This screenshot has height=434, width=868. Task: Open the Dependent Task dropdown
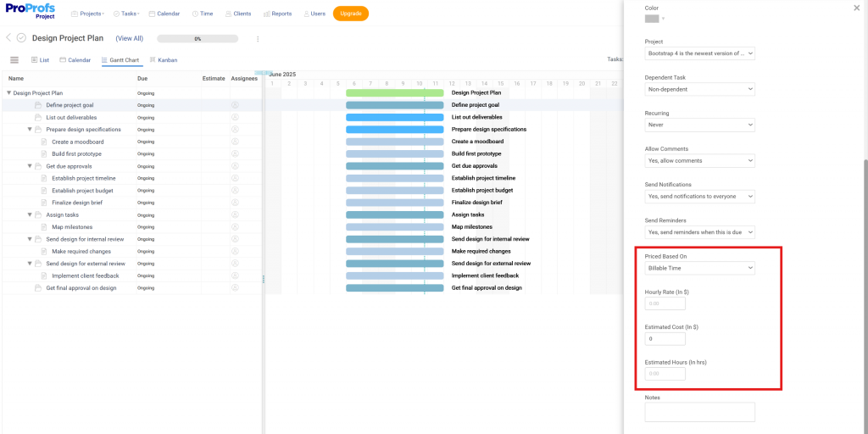pos(699,88)
